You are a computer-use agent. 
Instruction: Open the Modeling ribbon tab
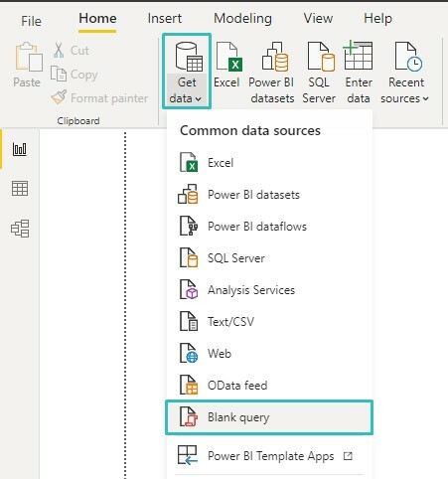(x=242, y=18)
